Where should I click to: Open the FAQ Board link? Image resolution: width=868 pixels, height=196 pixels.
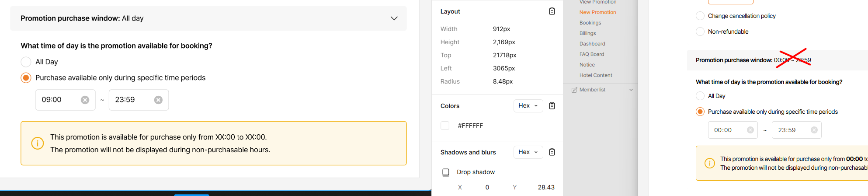tap(592, 54)
